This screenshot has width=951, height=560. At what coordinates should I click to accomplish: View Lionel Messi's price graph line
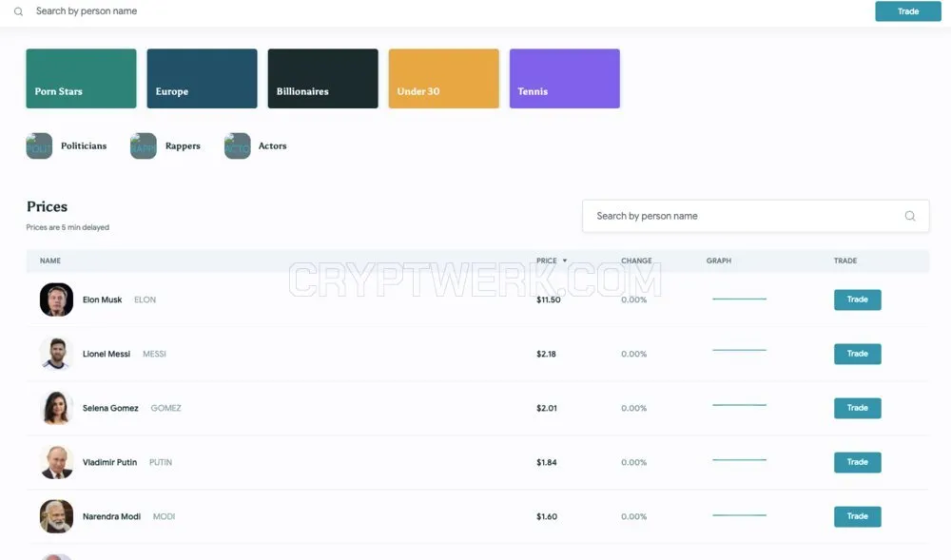(x=739, y=350)
